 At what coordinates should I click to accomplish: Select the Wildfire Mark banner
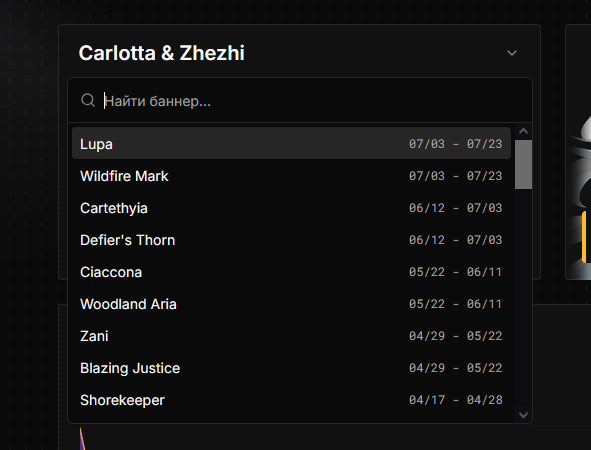click(291, 176)
